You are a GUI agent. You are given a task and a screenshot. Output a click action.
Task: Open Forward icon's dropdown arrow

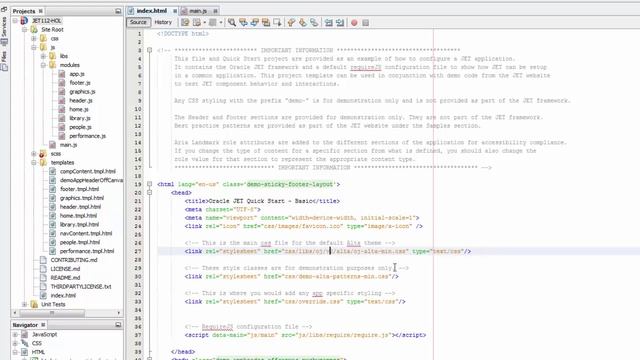tap(221, 22)
